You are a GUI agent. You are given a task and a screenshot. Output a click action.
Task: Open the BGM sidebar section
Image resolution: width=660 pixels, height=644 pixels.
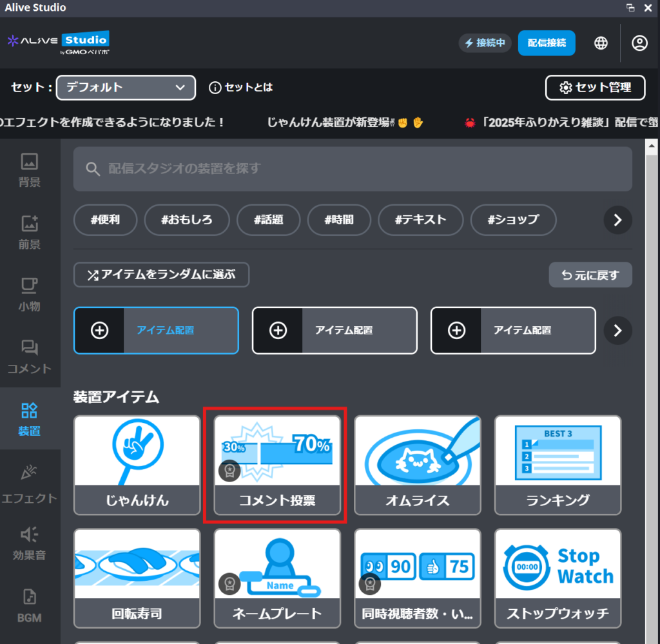coord(30,606)
